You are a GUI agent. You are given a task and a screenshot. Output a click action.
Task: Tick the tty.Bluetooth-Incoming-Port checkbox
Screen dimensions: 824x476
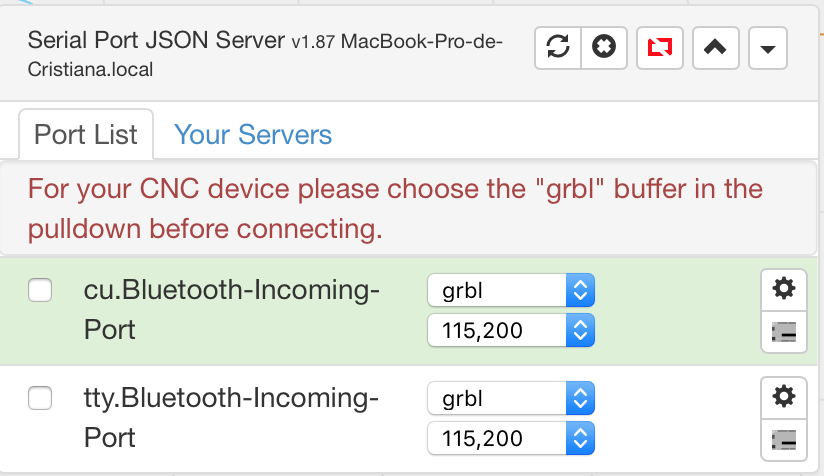pyautogui.click(x=40, y=399)
